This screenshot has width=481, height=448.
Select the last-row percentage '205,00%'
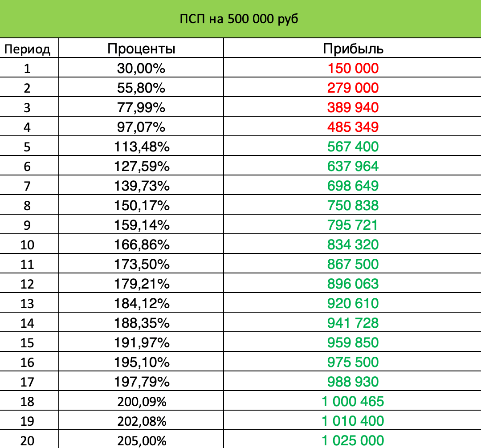142,440
